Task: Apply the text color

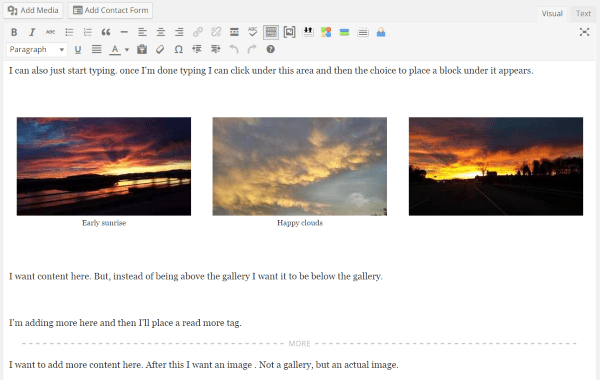Action: [x=115, y=50]
